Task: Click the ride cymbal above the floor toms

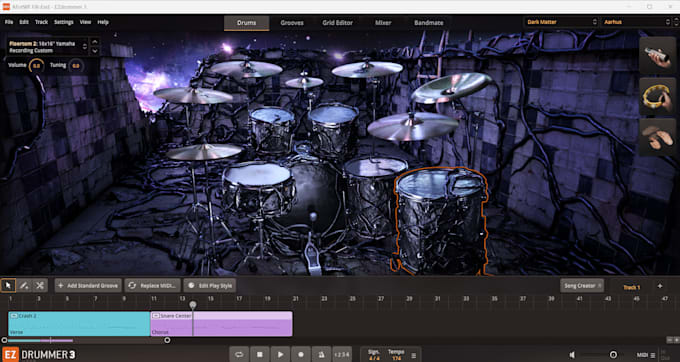Action: pyautogui.click(x=413, y=126)
